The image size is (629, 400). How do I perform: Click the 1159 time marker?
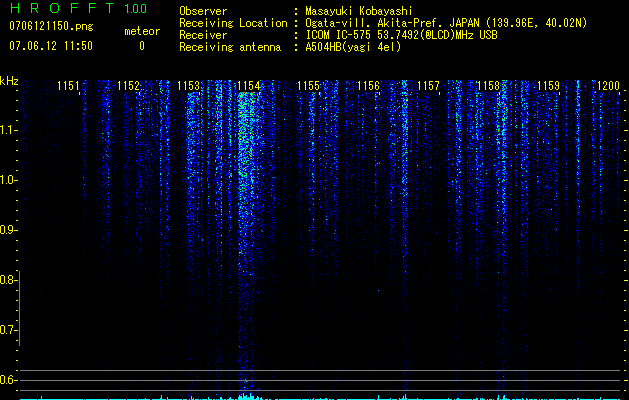point(548,86)
